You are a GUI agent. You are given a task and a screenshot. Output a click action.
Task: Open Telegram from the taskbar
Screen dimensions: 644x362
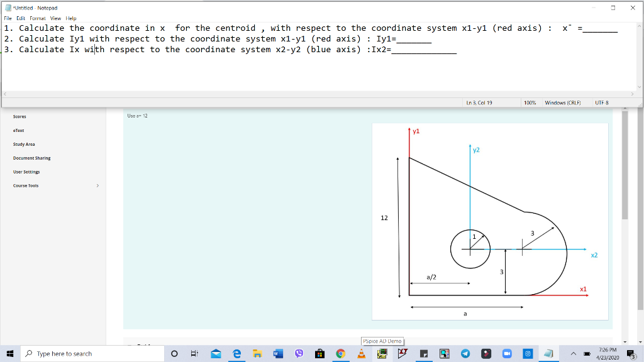465,353
